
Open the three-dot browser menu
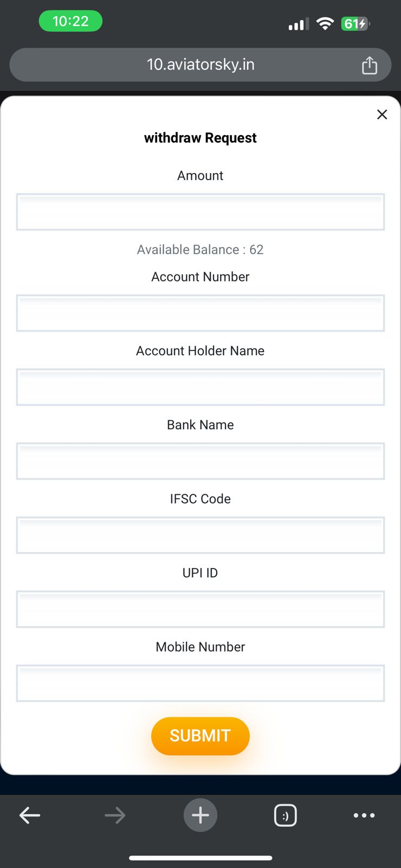pyautogui.click(x=364, y=815)
